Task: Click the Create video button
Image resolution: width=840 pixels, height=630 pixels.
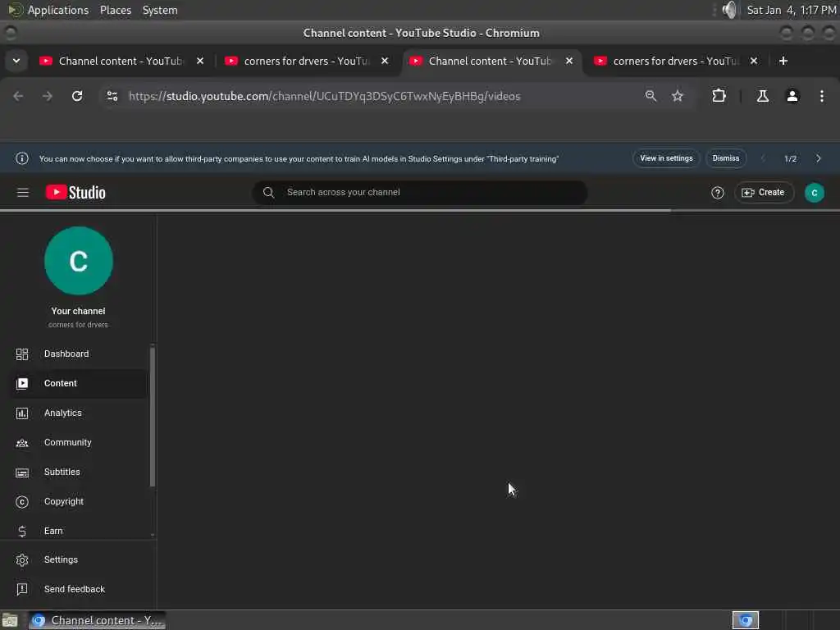Action: pos(764,192)
